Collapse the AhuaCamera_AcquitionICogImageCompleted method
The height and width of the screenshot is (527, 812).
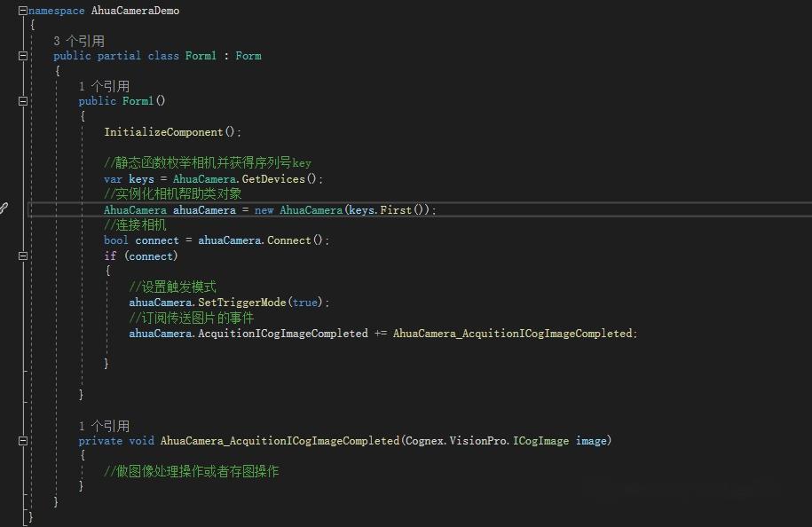click(x=21, y=440)
